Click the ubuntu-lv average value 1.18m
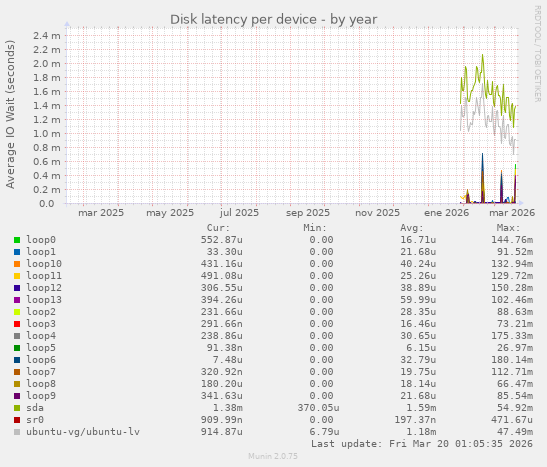 [x=421, y=432]
